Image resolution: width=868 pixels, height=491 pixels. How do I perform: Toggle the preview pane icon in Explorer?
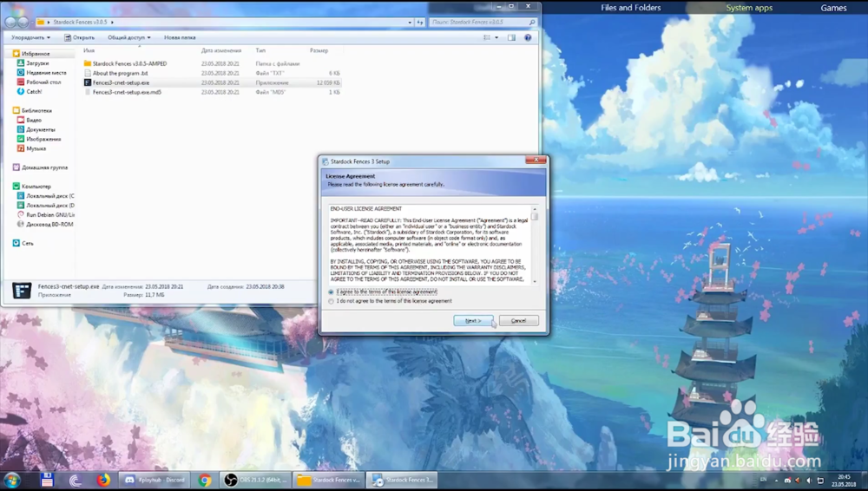pyautogui.click(x=511, y=37)
